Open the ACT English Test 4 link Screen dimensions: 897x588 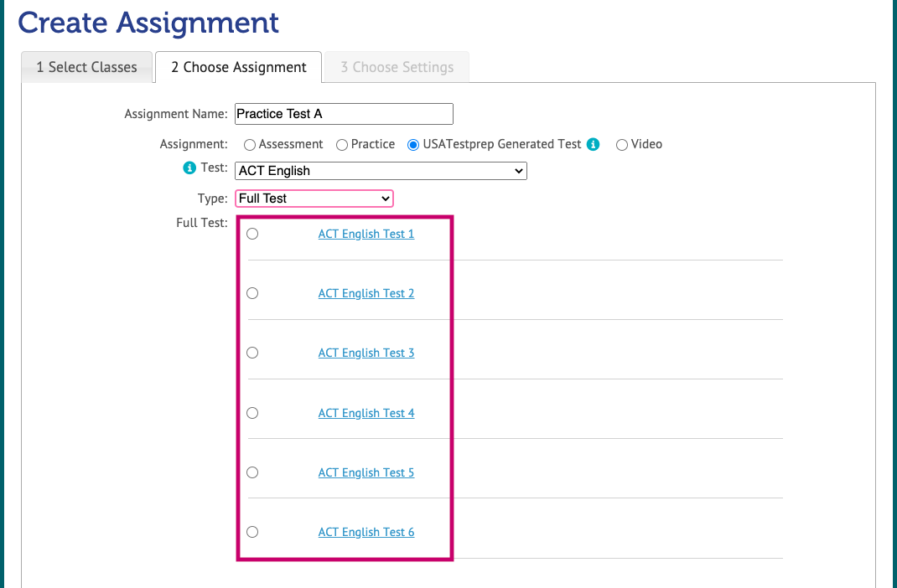(x=366, y=413)
